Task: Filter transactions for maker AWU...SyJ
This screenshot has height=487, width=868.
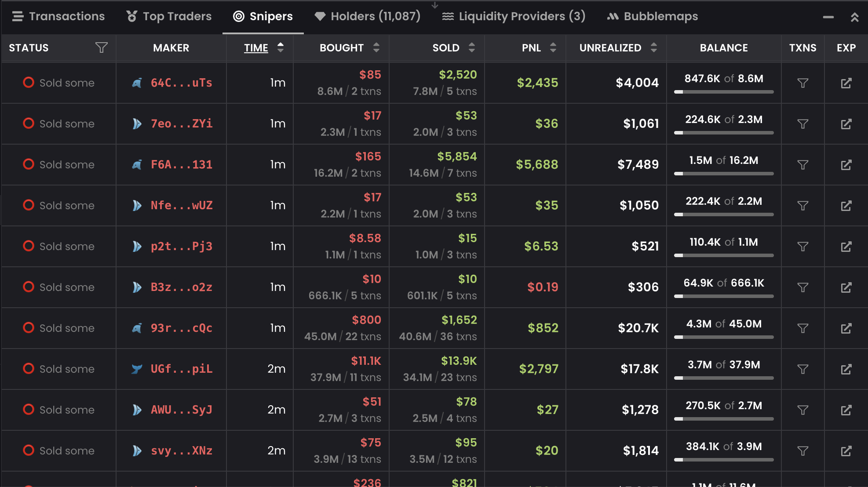Action: (802, 410)
